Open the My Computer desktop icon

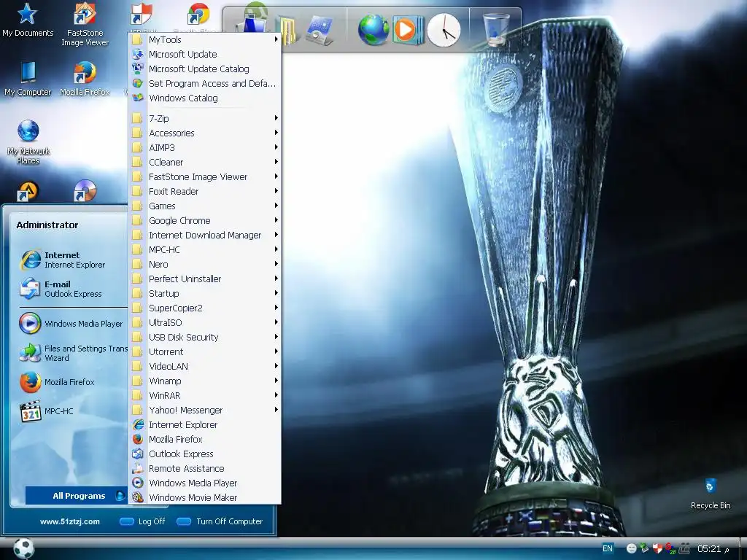pyautogui.click(x=28, y=79)
